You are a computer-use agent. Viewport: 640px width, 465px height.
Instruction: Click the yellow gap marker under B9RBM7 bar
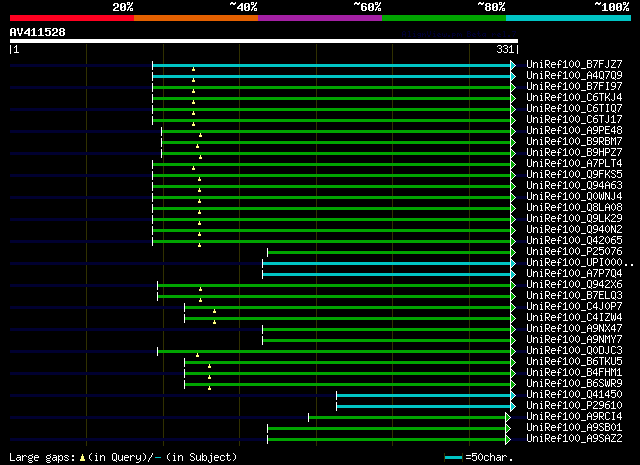pos(198,146)
